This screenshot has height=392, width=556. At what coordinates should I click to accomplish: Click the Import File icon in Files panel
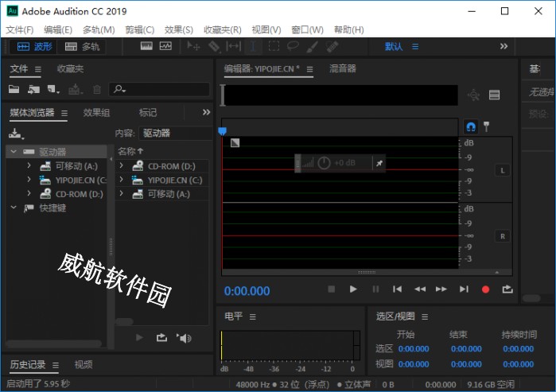(33, 90)
